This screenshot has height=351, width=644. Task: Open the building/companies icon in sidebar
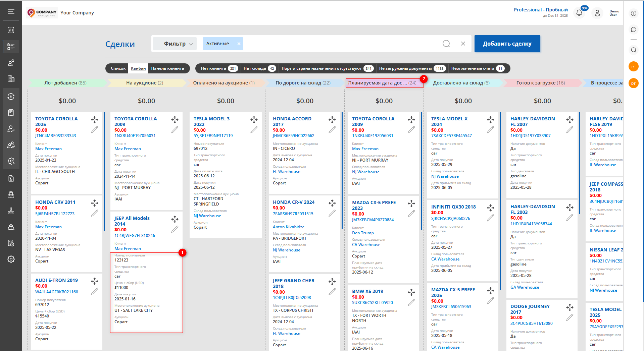[x=11, y=79]
